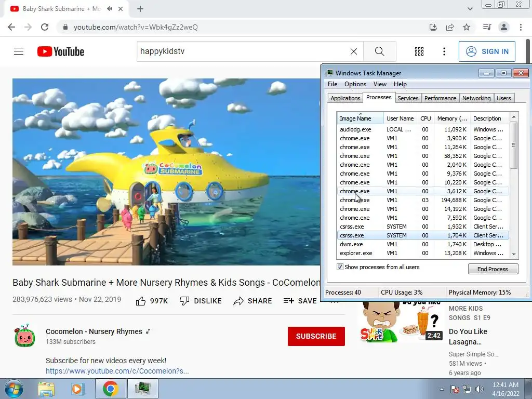Click Cocomelon - Nursery Rhymes channel name
532x399 pixels.
tap(94, 331)
